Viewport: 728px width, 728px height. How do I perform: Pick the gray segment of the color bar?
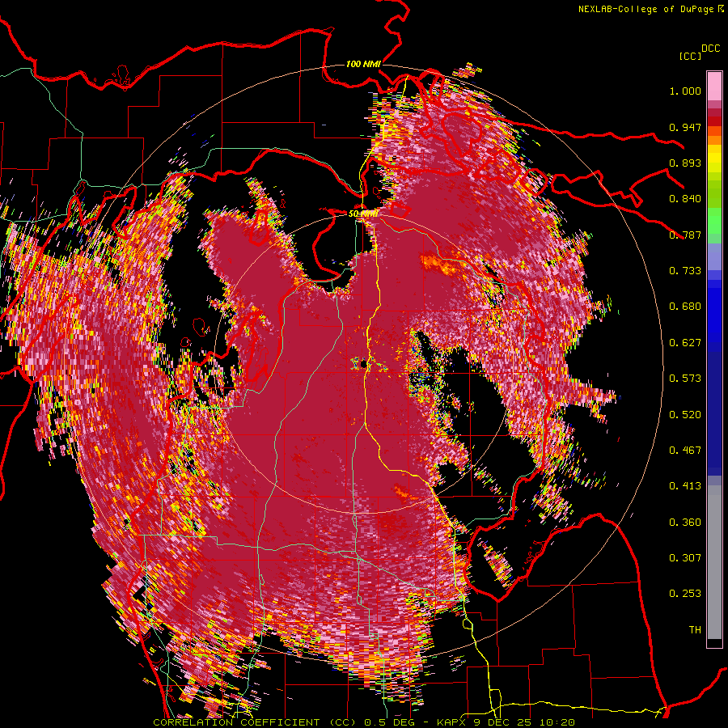point(714,562)
